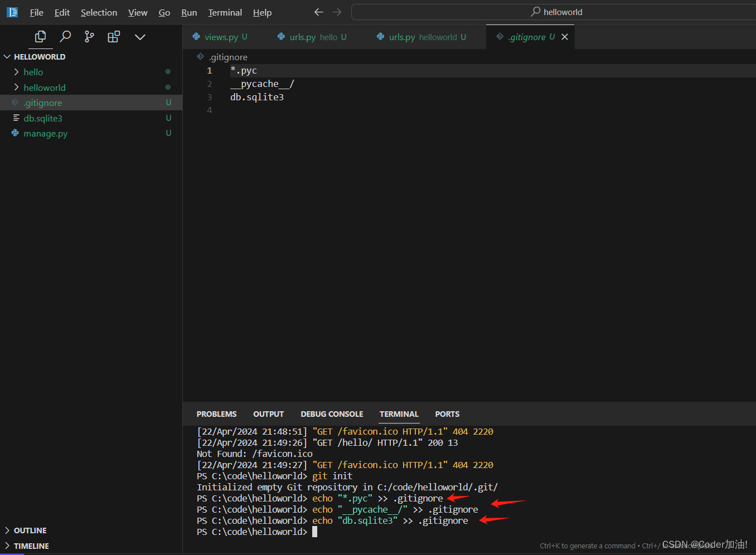Click the modified indicator dot beside hello folder
The image size is (756, 555).
pos(168,71)
